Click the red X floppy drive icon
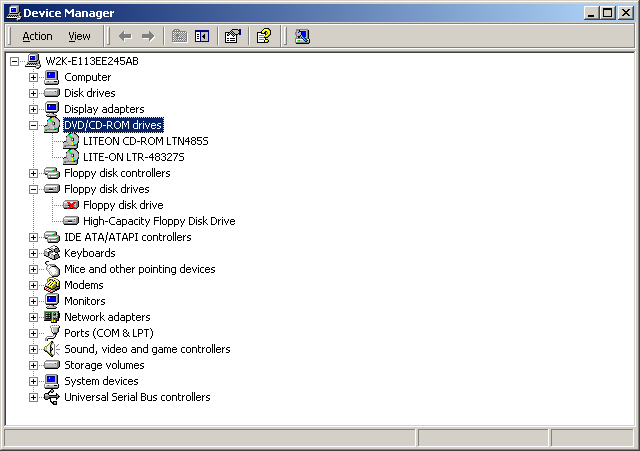This screenshot has width=640, height=451. point(71,205)
